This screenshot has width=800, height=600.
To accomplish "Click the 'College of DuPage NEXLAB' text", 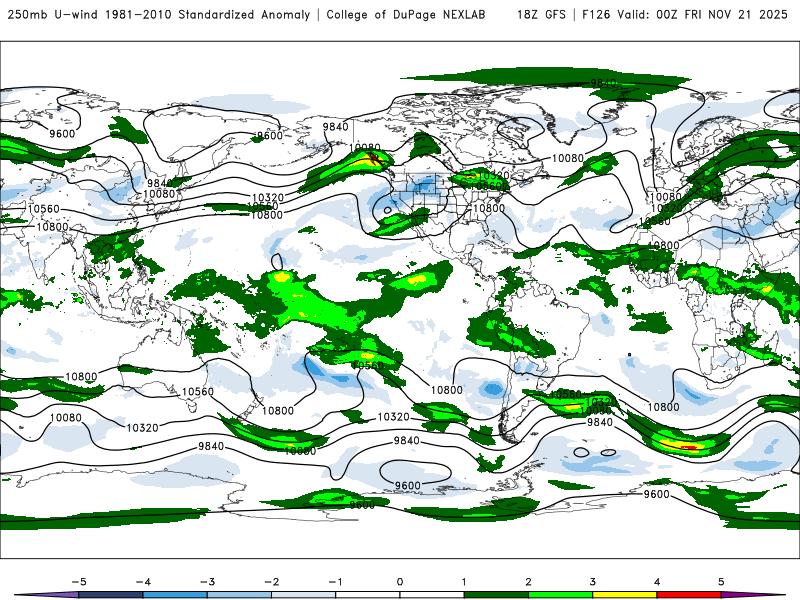I will pos(406,14).
